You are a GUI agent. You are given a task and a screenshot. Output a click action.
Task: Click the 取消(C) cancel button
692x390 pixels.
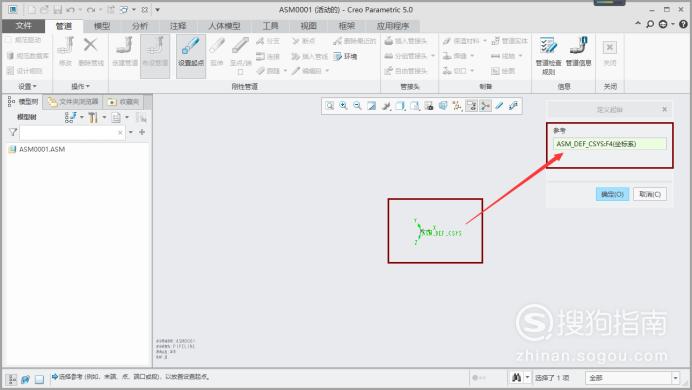pos(650,194)
